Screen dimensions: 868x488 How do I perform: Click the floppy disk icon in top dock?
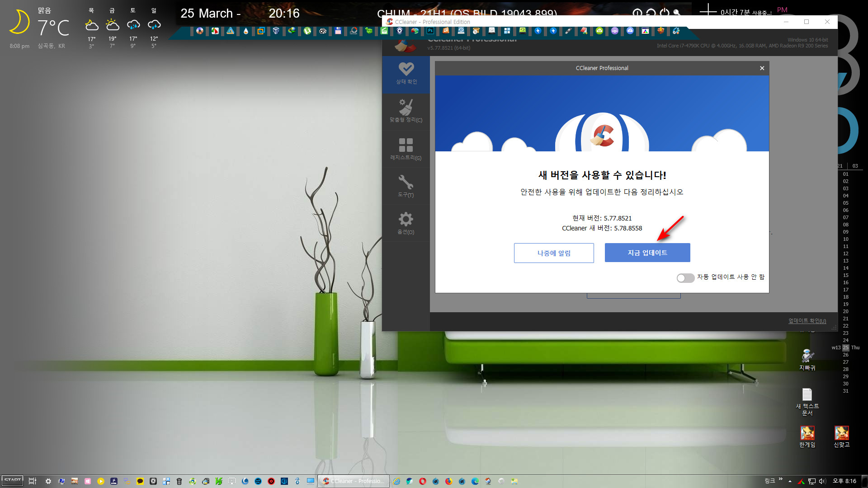[338, 31]
